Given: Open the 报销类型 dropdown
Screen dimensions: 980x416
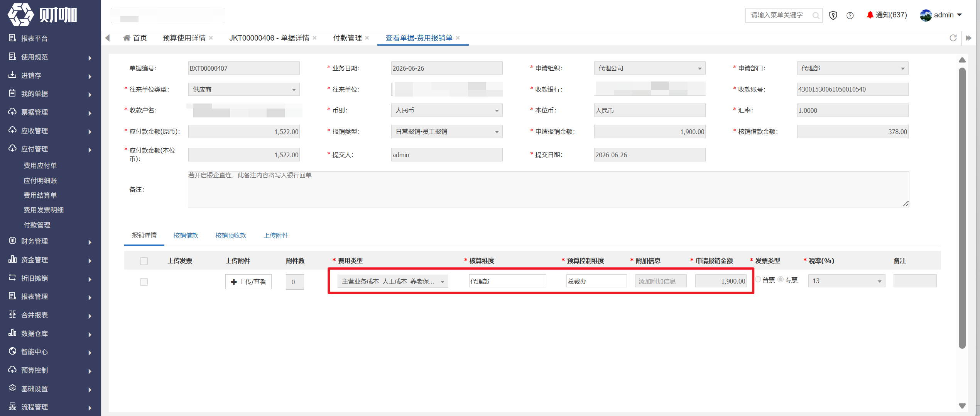Looking at the screenshot, I should [446, 132].
